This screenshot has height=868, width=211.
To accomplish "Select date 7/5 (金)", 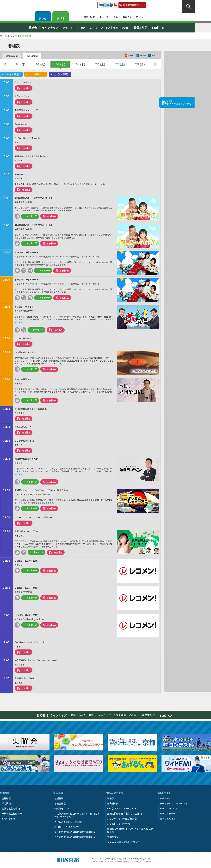I will point(100,64).
